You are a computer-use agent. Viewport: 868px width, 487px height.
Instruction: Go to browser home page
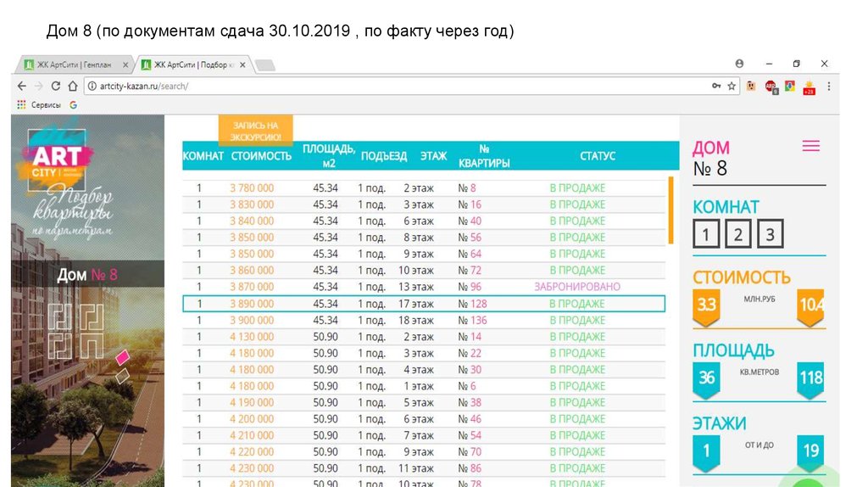tap(73, 86)
